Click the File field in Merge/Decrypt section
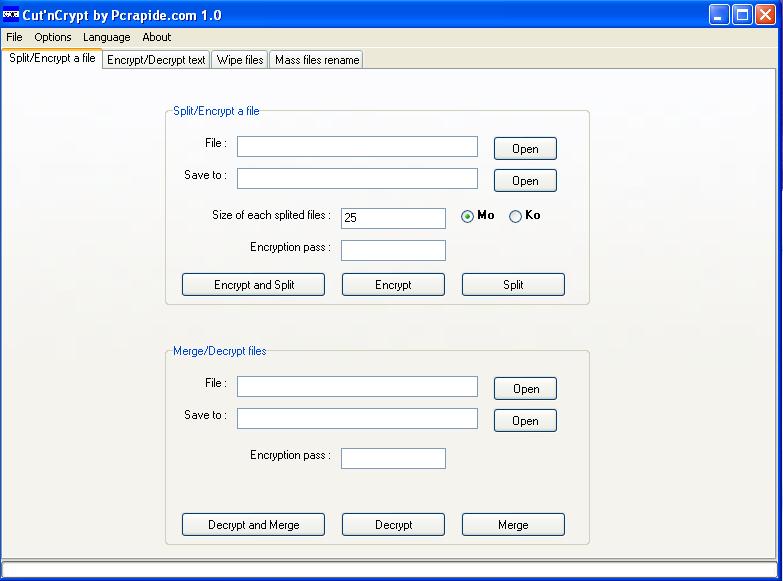Screen dimensions: 783x581 (357, 386)
